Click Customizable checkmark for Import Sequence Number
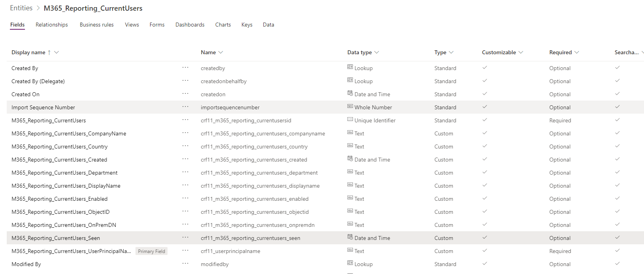This screenshot has width=644, height=274. (485, 107)
